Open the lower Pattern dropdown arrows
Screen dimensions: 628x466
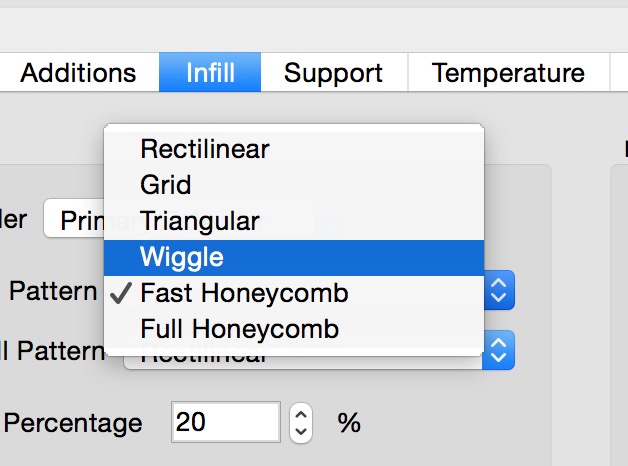tap(500, 351)
